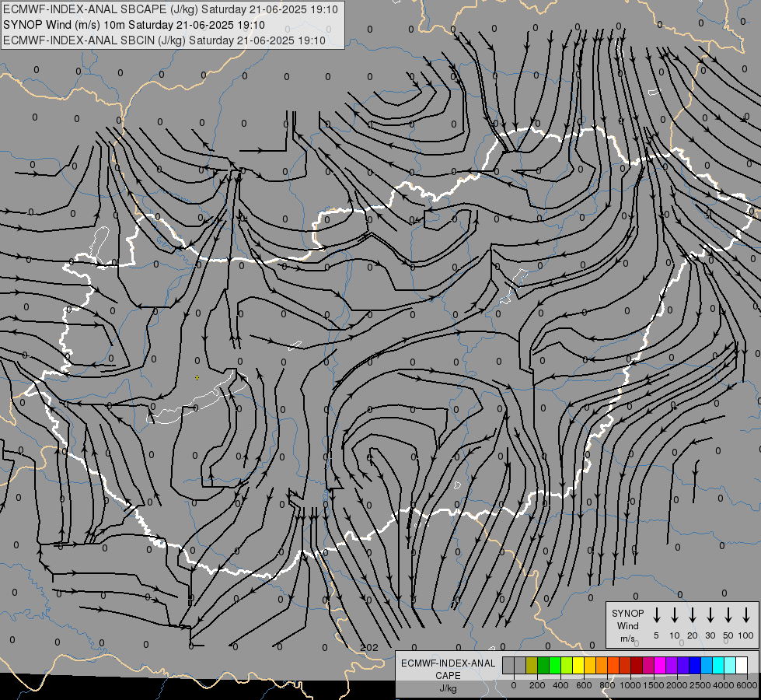
Task: Click the SYNOP Wind 10m title line
Action: 134,25
